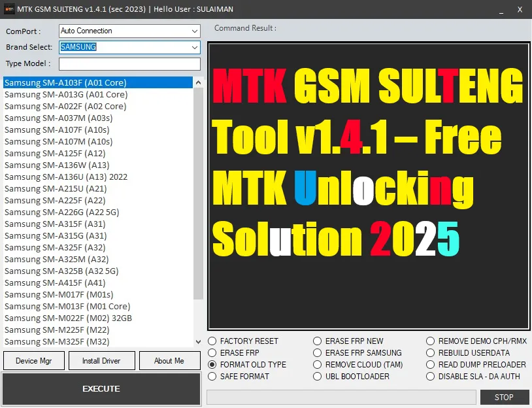
Task: Open Device Mgr
Action: point(33,360)
